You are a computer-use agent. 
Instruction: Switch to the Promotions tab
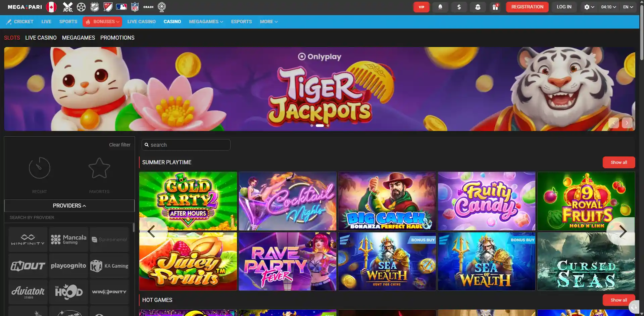(x=117, y=38)
